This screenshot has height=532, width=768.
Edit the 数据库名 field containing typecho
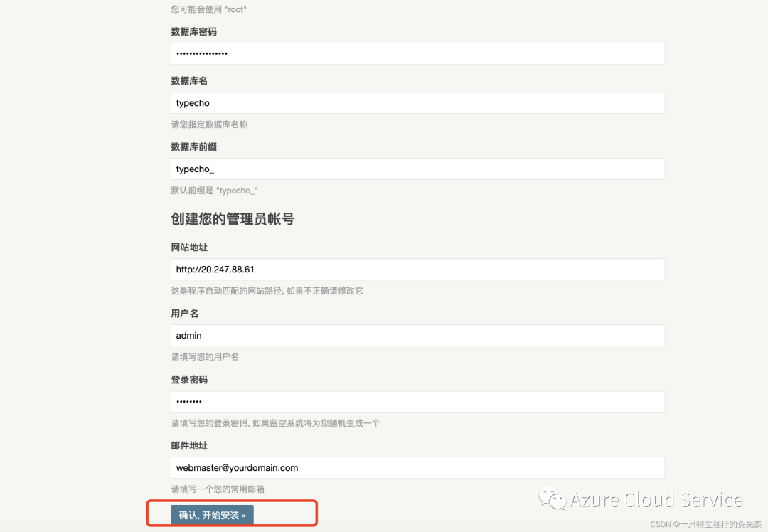(418, 103)
